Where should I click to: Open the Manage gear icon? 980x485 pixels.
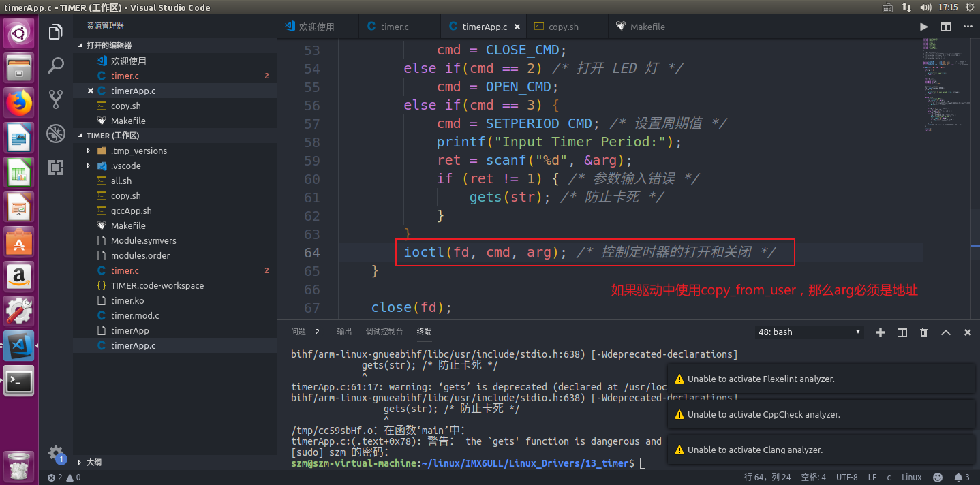point(56,454)
